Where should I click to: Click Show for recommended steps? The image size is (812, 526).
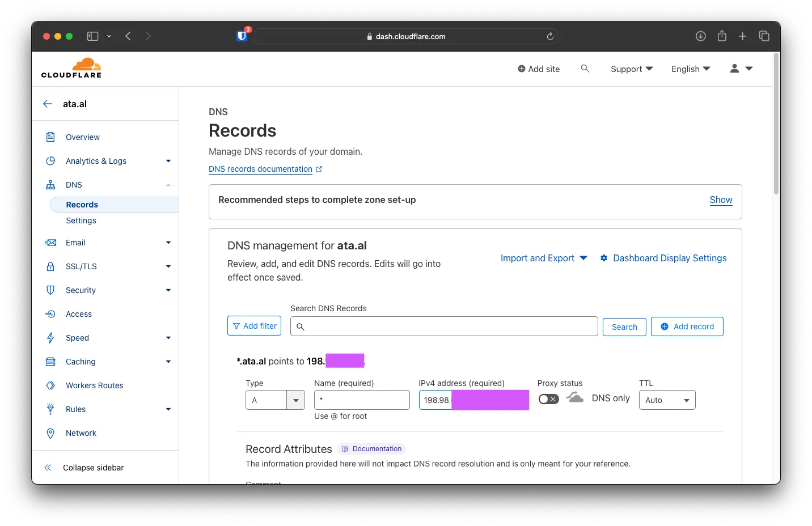click(721, 200)
